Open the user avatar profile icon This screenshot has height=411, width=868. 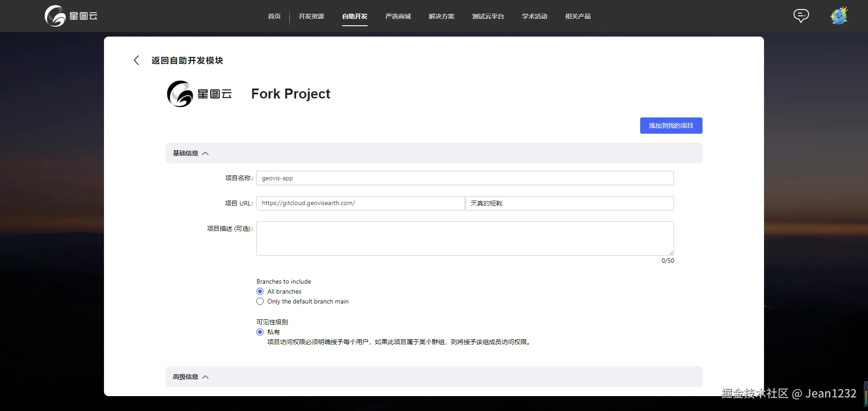(839, 16)
